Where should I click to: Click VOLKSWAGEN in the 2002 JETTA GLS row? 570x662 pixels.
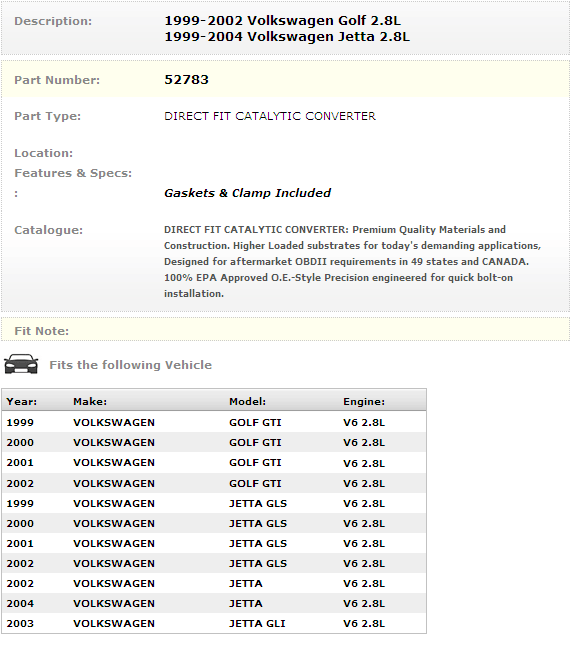click(114, 564)
